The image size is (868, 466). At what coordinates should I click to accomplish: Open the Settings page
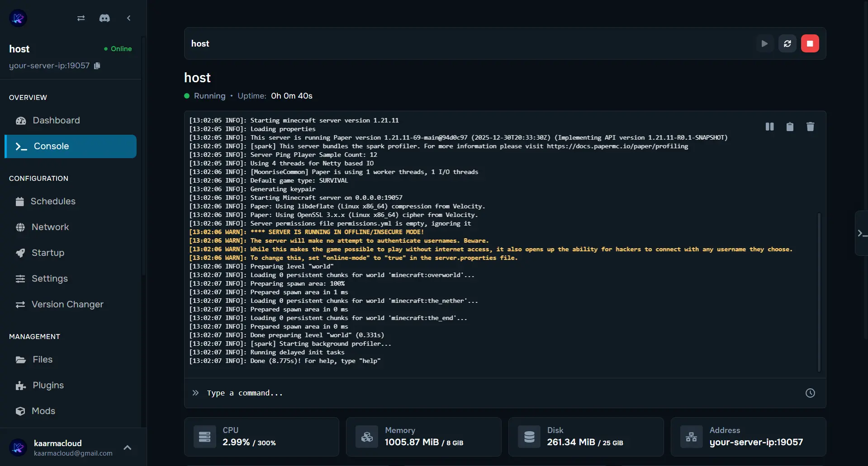point(71,278)
